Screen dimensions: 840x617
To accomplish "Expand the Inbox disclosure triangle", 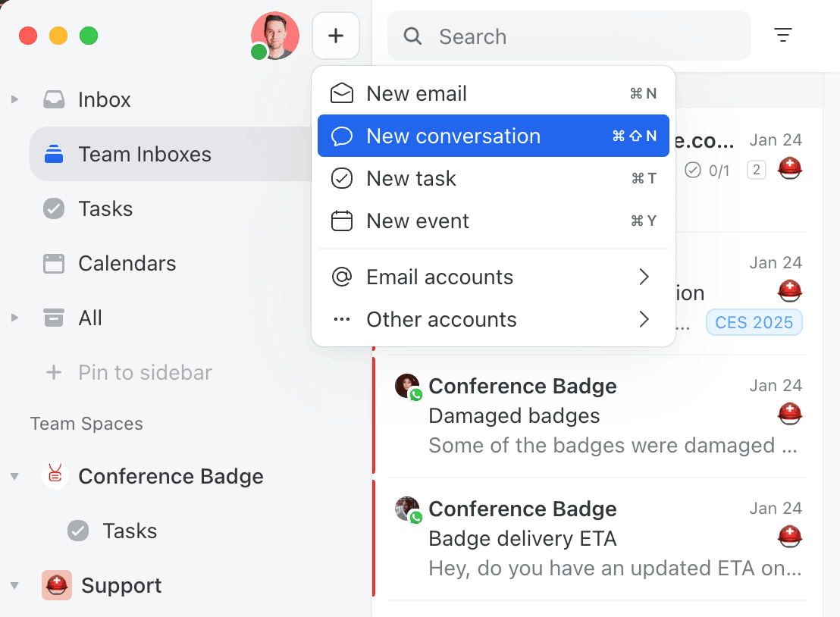I will click(x=15, y=99).
